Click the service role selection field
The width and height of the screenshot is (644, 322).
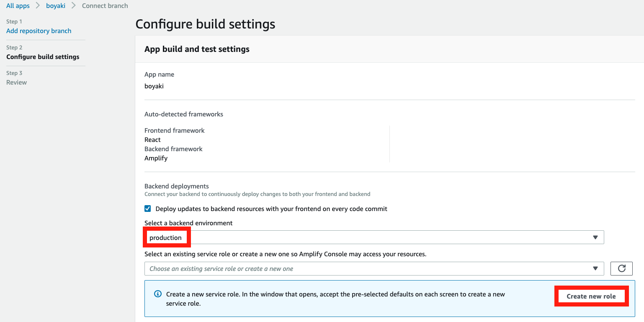[374, 268]
